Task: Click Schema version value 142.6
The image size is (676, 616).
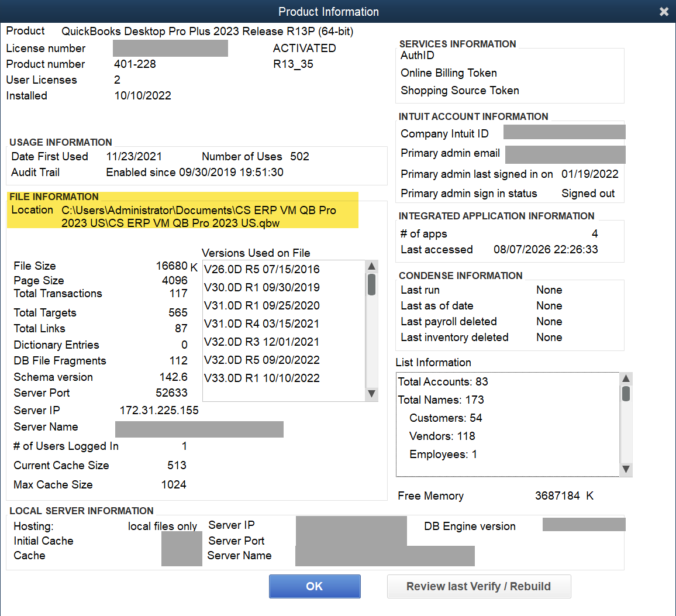Action: point(174,377)
